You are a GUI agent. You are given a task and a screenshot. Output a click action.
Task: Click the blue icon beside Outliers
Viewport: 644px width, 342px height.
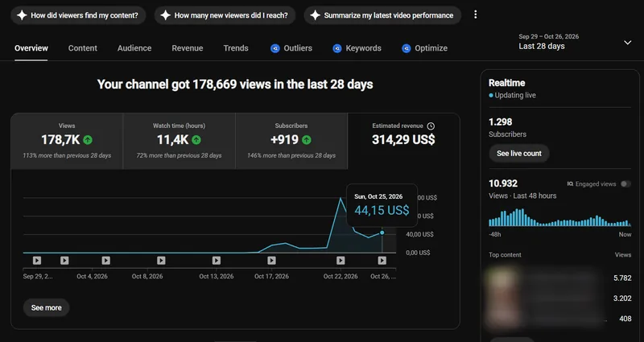click(x=275, y=48)
